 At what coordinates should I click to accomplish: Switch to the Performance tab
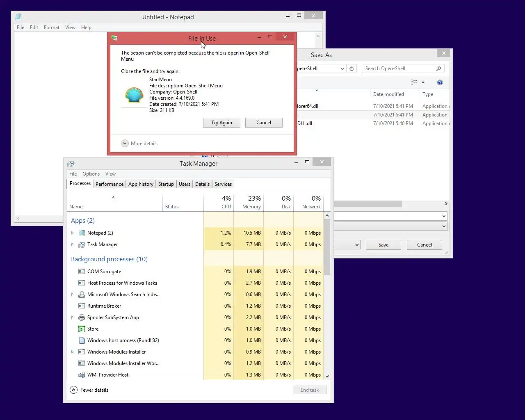click(110, 184)
